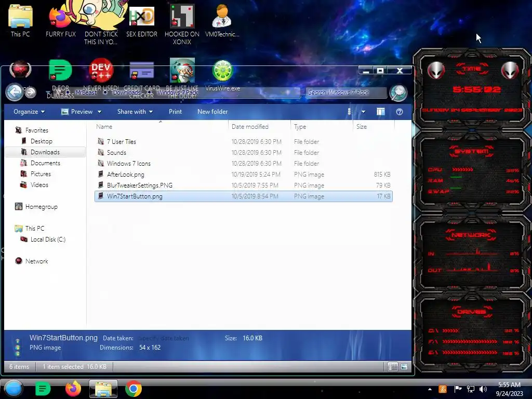This screenshot has height=399, width=532.
Task: Expand the view options dropdown arrow
Action: [363, 112]
